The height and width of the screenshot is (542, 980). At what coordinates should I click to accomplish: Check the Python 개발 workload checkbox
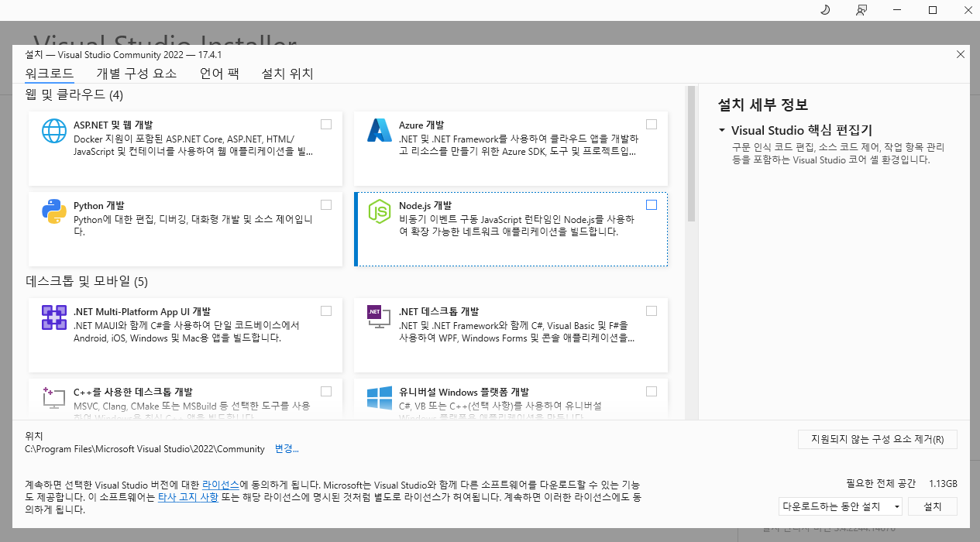click(x=326, y=204)
